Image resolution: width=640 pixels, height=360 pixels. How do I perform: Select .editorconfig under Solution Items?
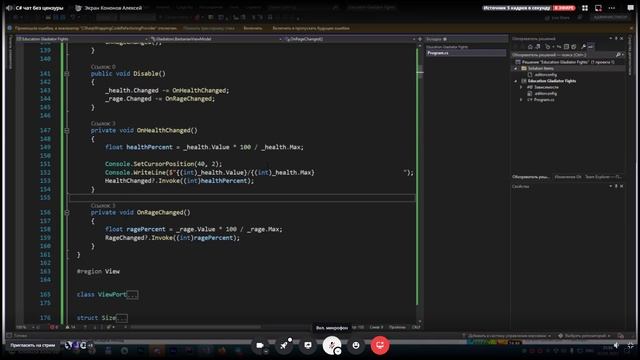click(545, 75)
